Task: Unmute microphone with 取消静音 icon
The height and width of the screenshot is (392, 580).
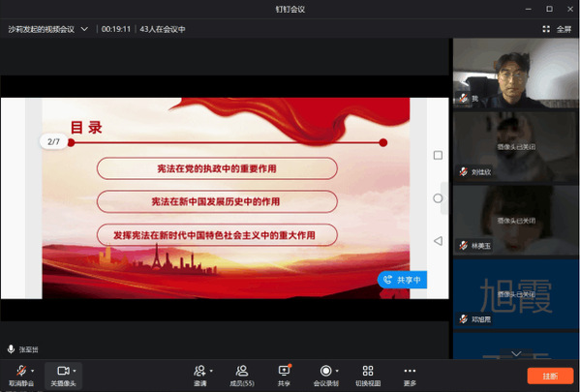Action: [21, 371]
